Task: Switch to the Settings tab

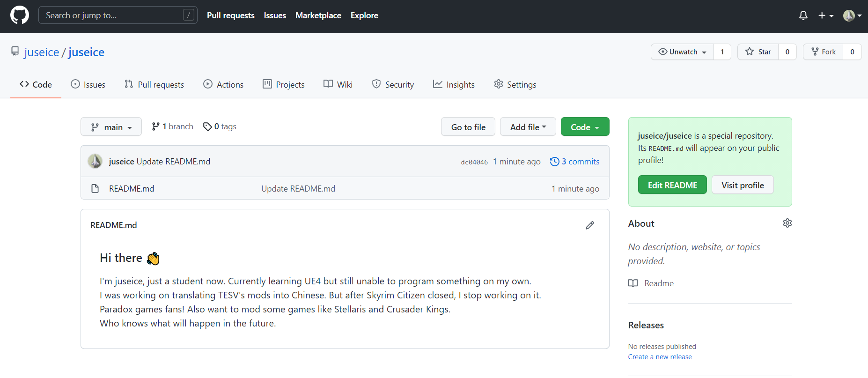Action: tap(515, 84)
